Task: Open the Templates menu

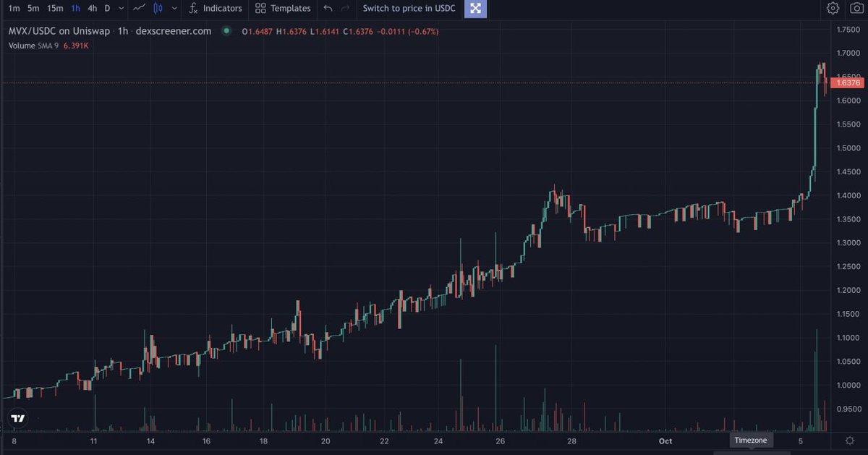Action: (283, 9)
